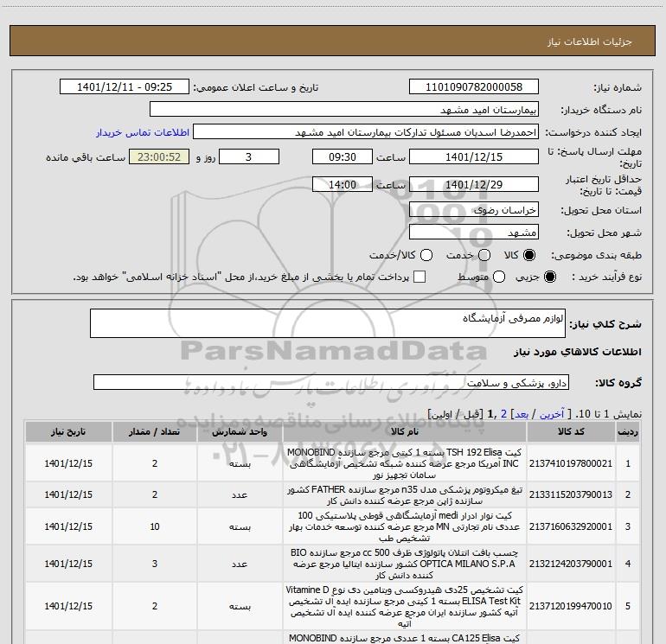666x644 pixels.
Task: Select the جزیی purchase type radio
Action: (550, 277)
